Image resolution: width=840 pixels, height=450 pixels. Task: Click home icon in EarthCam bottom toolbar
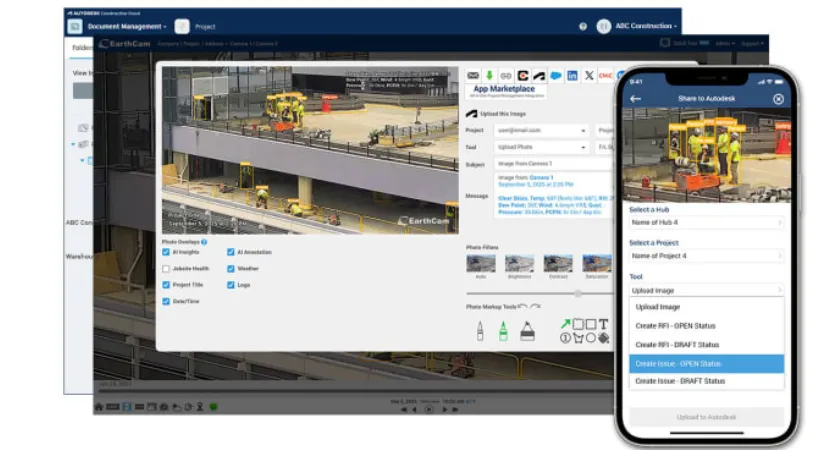point(99,407)
